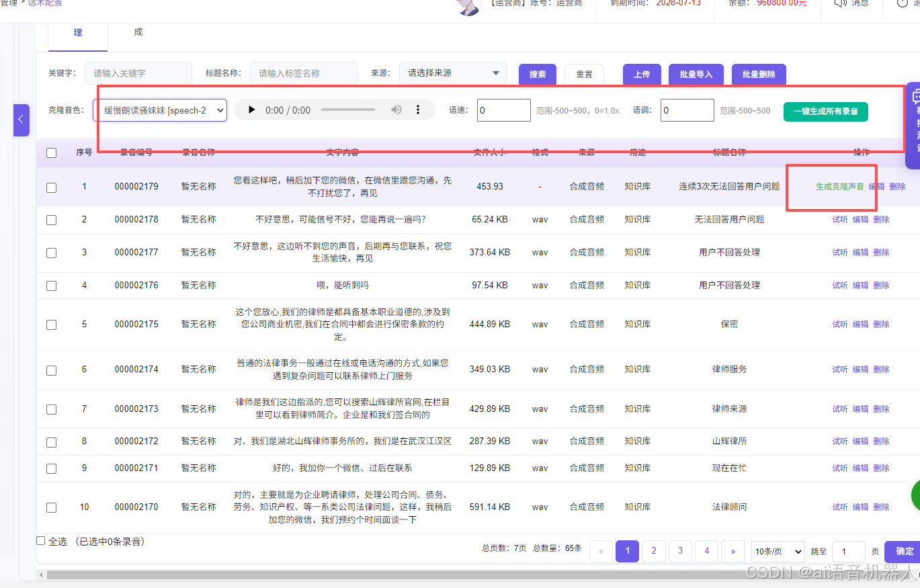Go to the next pages with » button

pyautogui.click(x=733, y=551)
